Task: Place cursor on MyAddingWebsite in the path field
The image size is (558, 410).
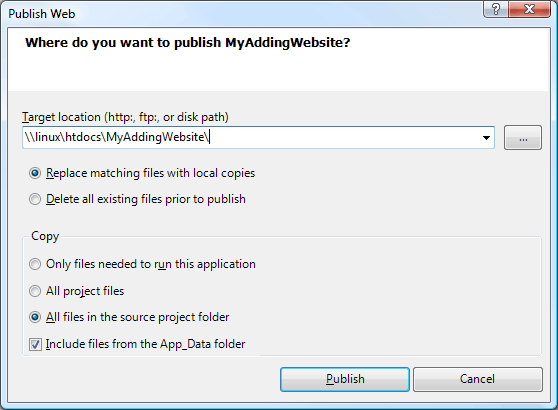Action: [x=155, y=137]
